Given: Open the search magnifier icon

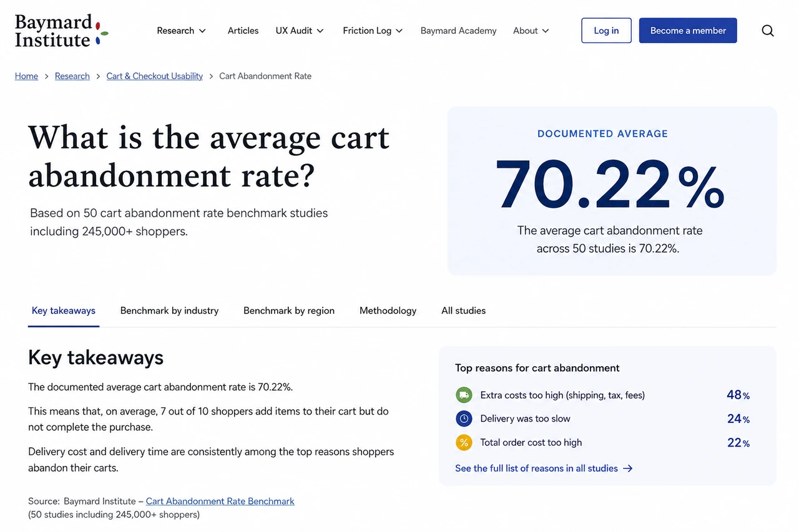Looking at the screenshot, I should tap(768, 31).
